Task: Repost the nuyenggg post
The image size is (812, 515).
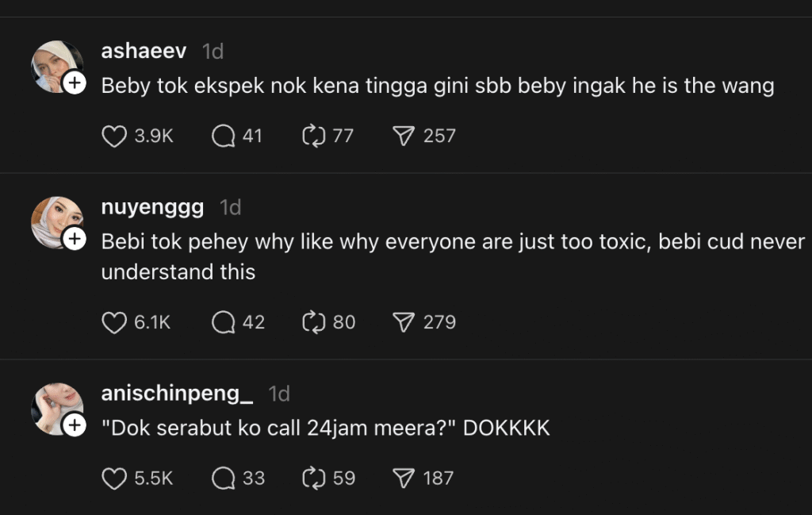Action: click(315, 322)
